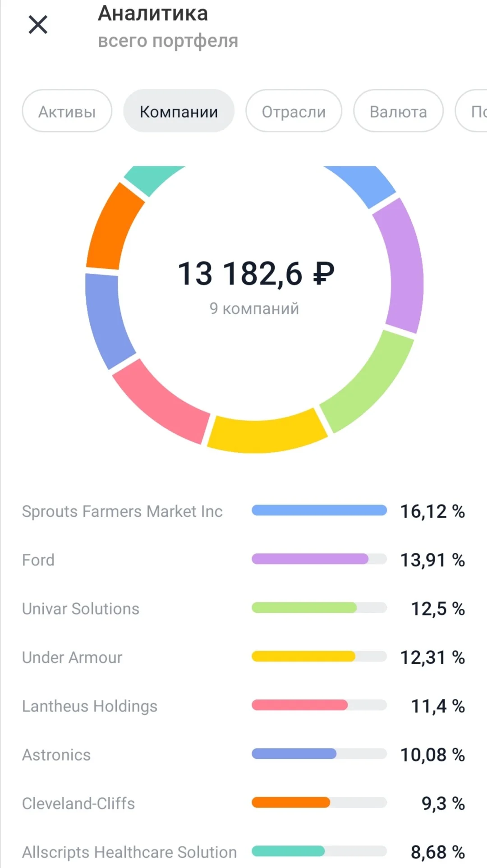This screenshot has height=868, width=487.
Task: Click the Аналитика page title
Action: pyautogui.click(x=153, y=14)
